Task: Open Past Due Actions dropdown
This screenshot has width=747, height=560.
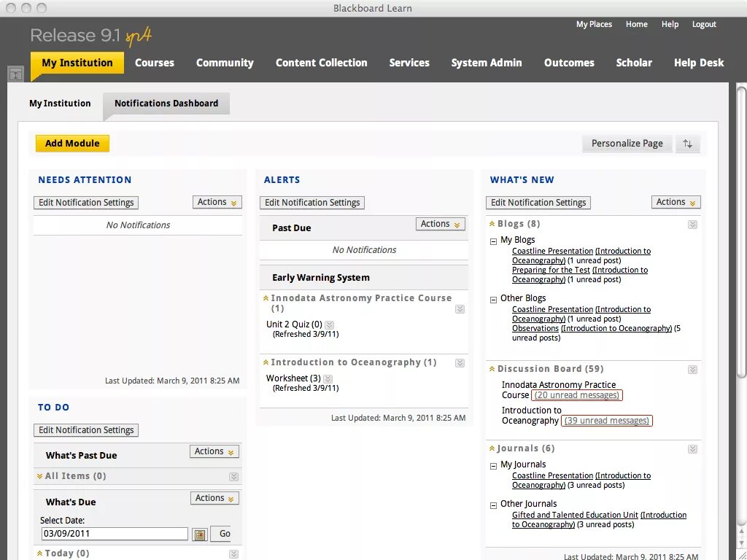Action: [440, 224]
